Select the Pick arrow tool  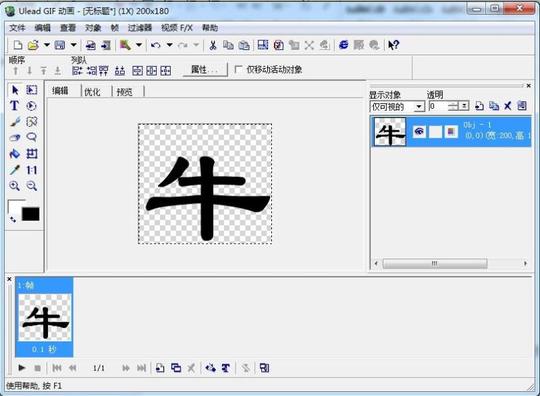tap(15, 90)
